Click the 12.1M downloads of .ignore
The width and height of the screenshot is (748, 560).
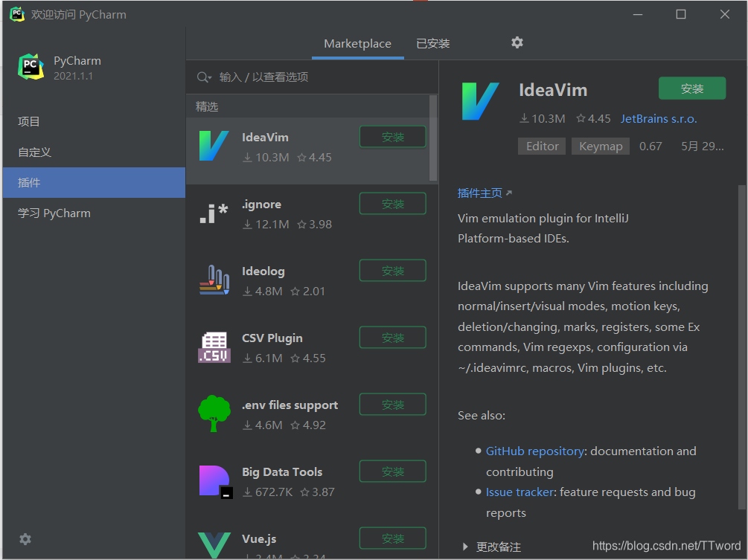pyautogui.click(x=266, y=225)
